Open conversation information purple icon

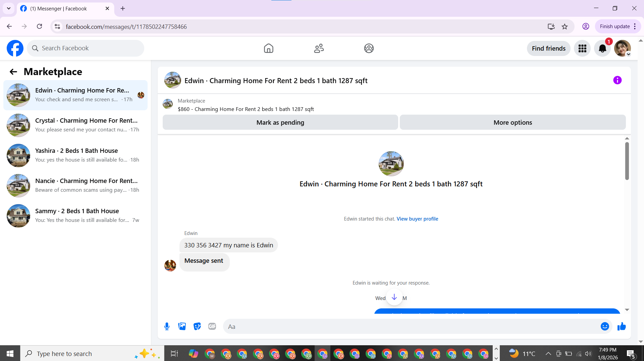[617, 80]
